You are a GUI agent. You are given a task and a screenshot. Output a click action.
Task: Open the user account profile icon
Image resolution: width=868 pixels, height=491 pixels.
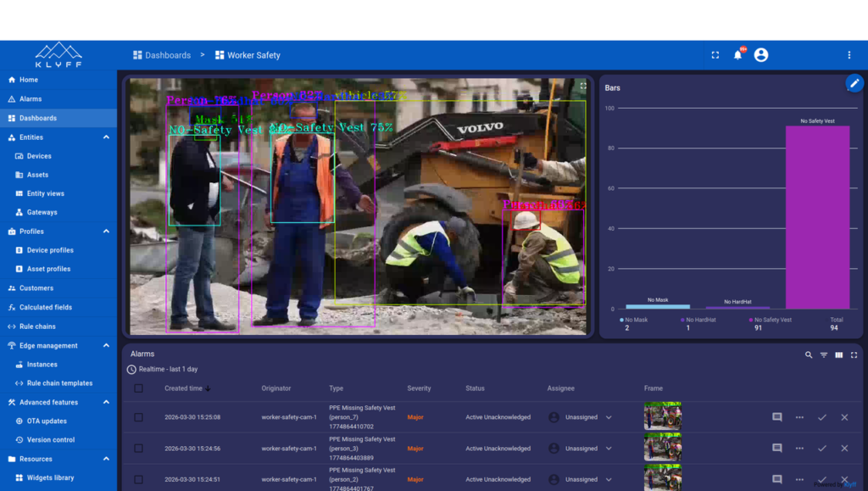(761, 55)
